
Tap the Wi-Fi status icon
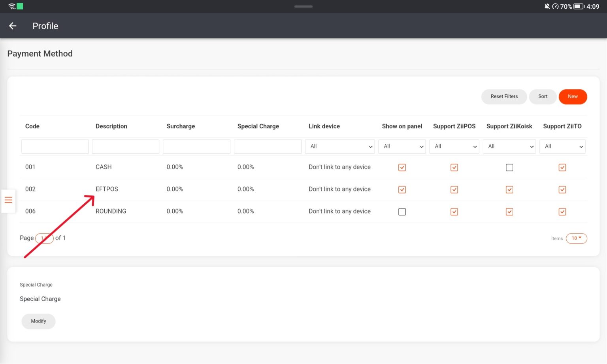click(x=12, y=6)
